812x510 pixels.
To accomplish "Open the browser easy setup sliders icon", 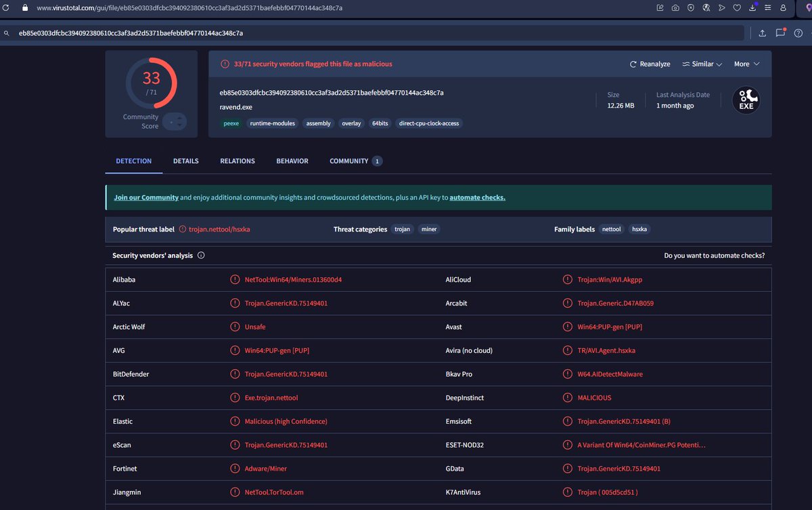I will coord(768,7).
